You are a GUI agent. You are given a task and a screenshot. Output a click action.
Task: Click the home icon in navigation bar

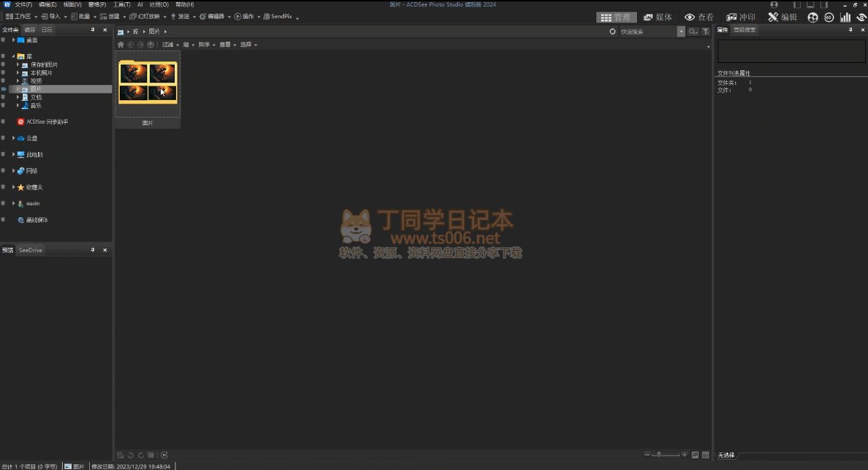[x=121, y=45]
